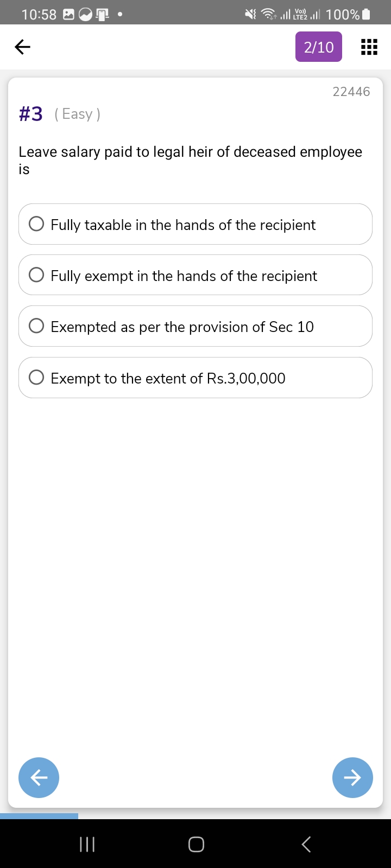The width and height of the screenshot is (391, 868).
Task: Tap the #3 question number label
Action: pos(30,114)
